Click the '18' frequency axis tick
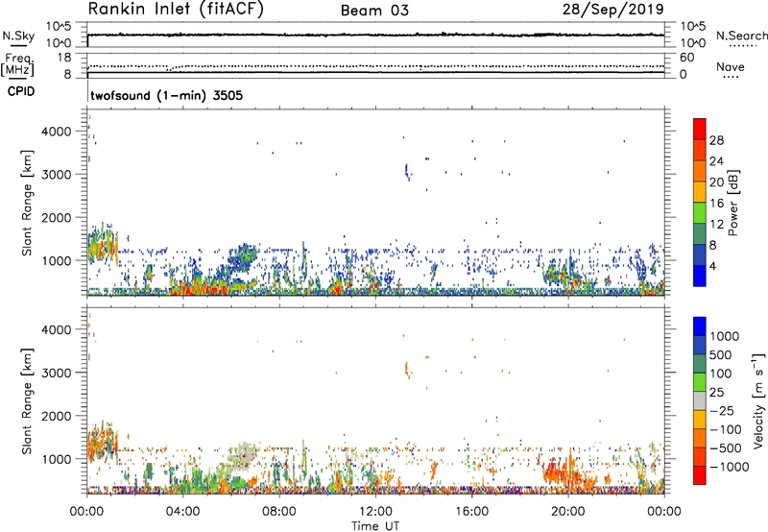Image resolution: width=768 pixels, height=532 pixels. [64, 57]
